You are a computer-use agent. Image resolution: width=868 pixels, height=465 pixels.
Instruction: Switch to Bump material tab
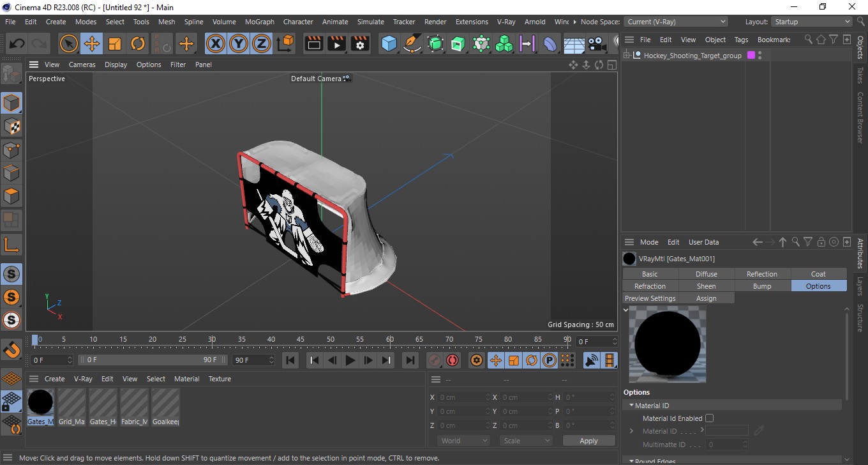click(x=762, y=286)
